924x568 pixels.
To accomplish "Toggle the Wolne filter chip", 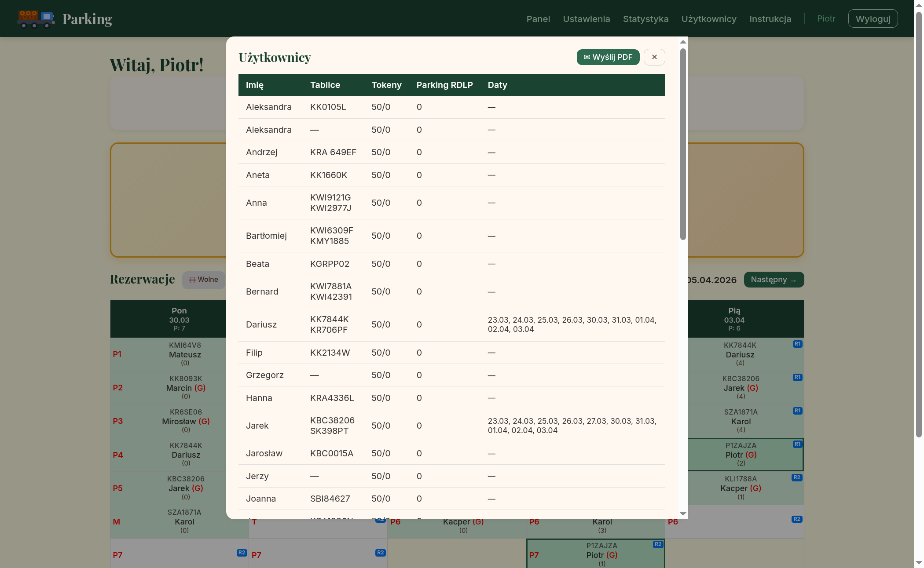I will click(204, 280).
